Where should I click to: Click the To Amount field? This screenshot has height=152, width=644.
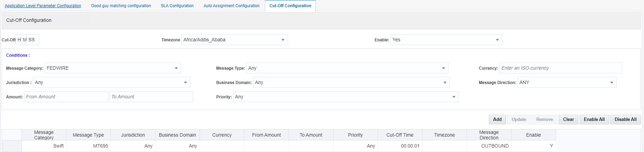click(151, 97)
